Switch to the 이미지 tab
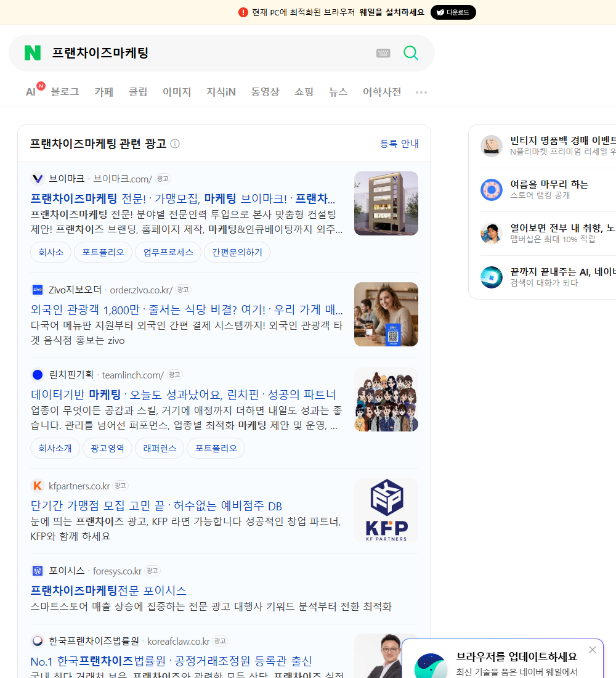616x678 pixels. [177, 92]
